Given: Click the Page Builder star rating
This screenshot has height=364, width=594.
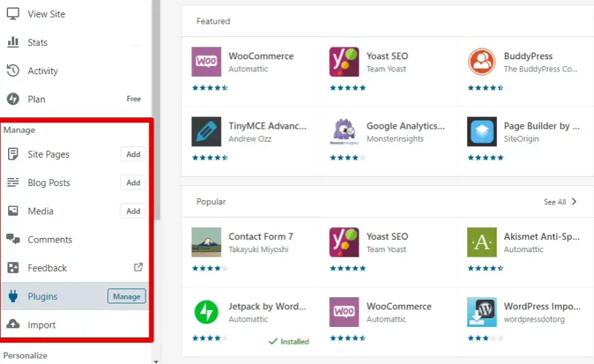Looking at the screenshot, I should pos(485,158).
